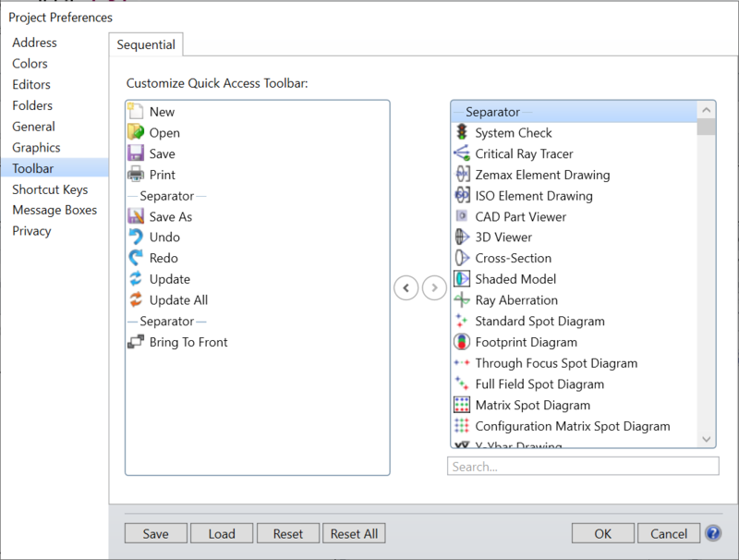739x560 pixels.
Task: Select the Save As icon in left list
Action: pyautogui.click(x=136, y=216)
